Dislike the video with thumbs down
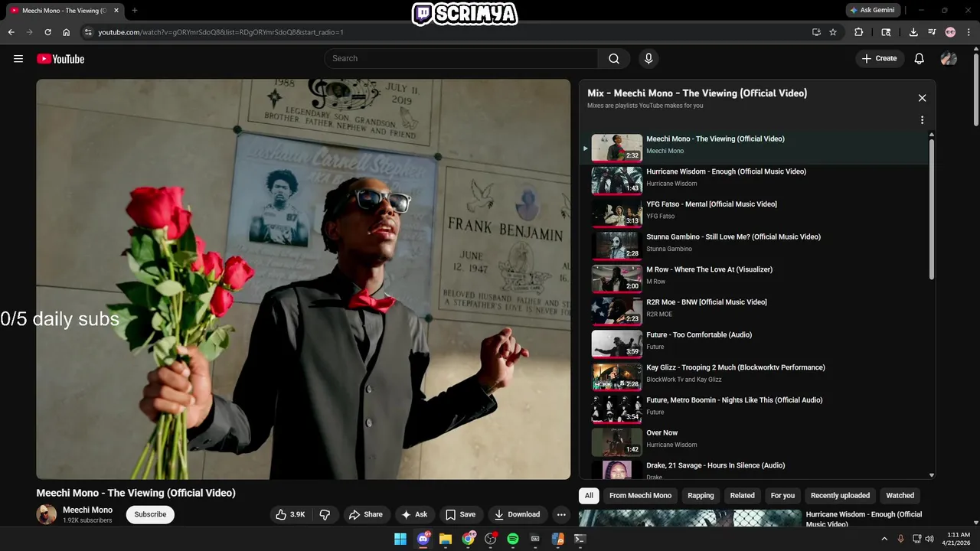Image resolution: width=980 pixels, height=551 pixels. pyautogui.click(x=325, y=514)
